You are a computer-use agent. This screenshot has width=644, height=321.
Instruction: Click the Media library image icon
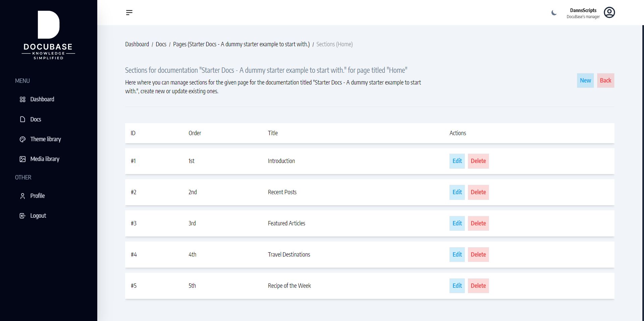[22, 159]
